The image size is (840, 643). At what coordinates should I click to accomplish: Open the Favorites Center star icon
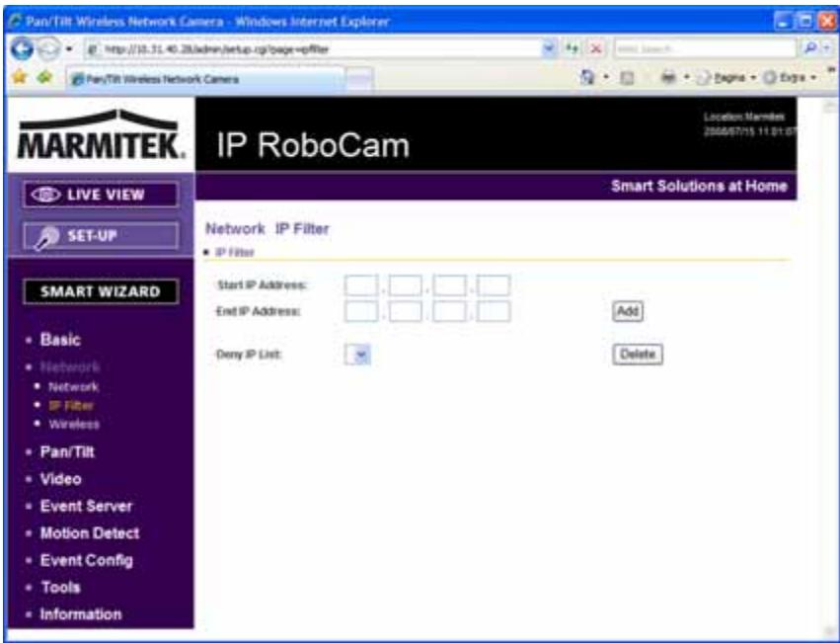point(20,78)
